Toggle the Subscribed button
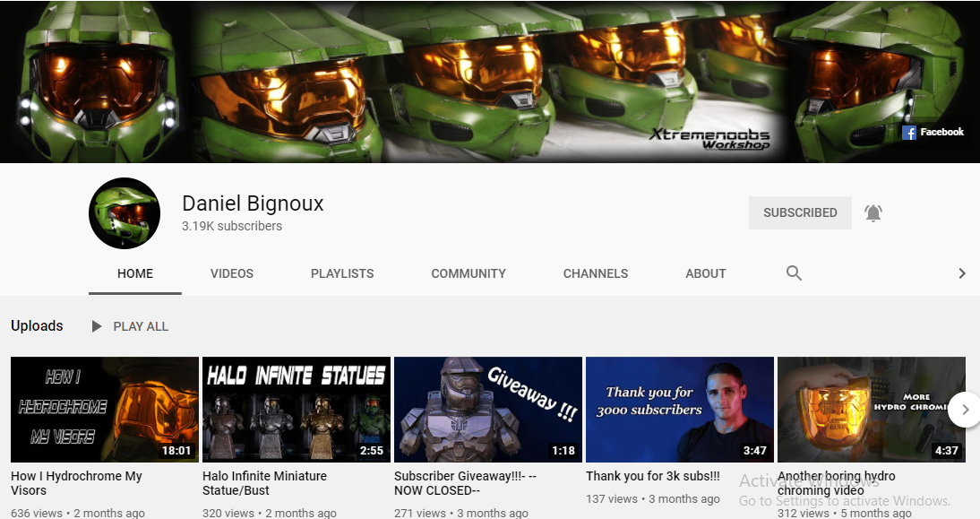 pyautogui.click(x=800, y=212)
